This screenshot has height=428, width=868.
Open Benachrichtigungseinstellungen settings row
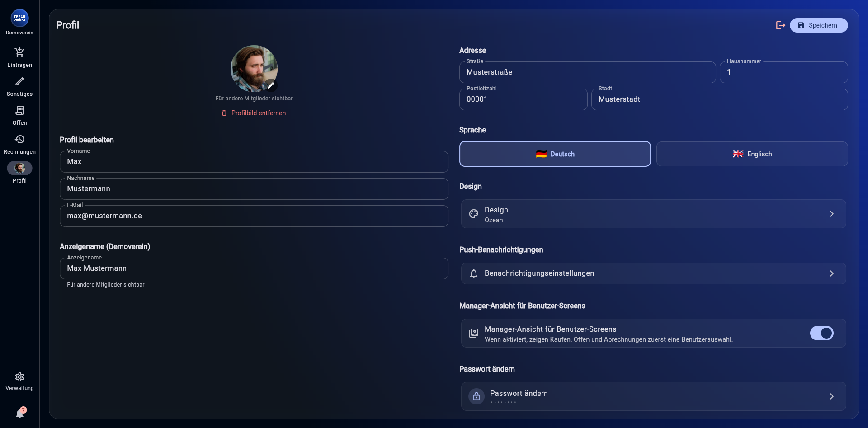[x=653, y=273]
